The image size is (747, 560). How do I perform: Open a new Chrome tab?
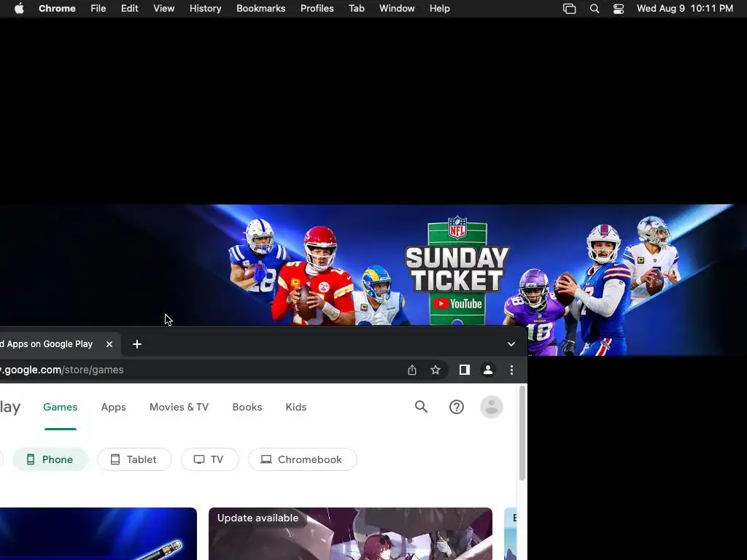click(x=136, y=344)
